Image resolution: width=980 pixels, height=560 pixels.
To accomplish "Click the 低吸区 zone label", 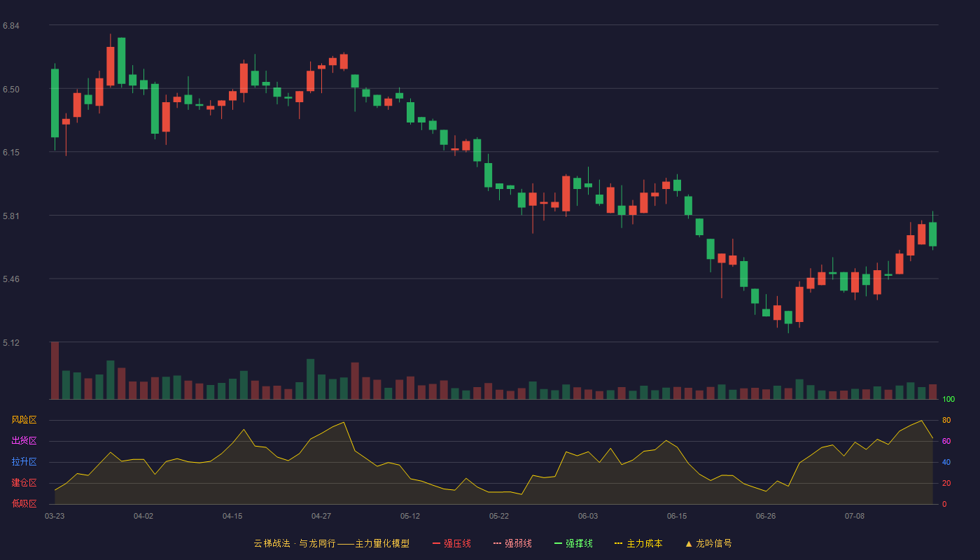I will tap(24, 503).
